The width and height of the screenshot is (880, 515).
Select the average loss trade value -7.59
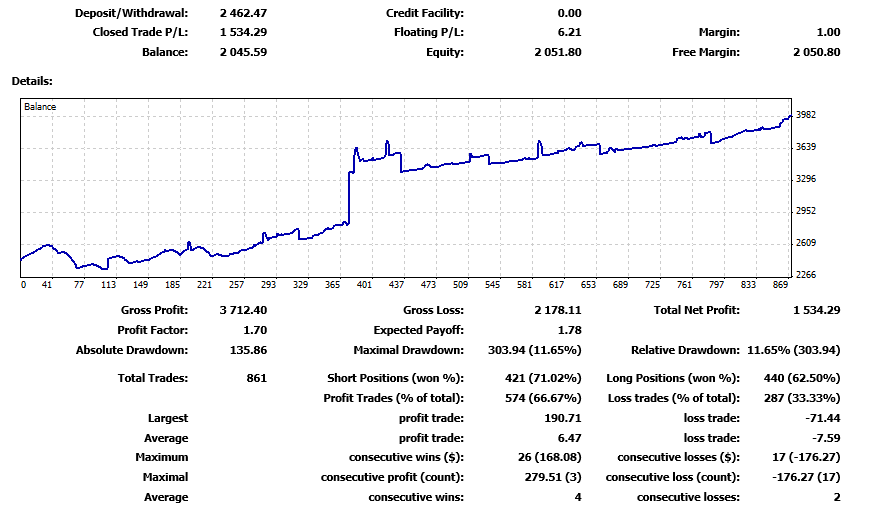point(826,438)
